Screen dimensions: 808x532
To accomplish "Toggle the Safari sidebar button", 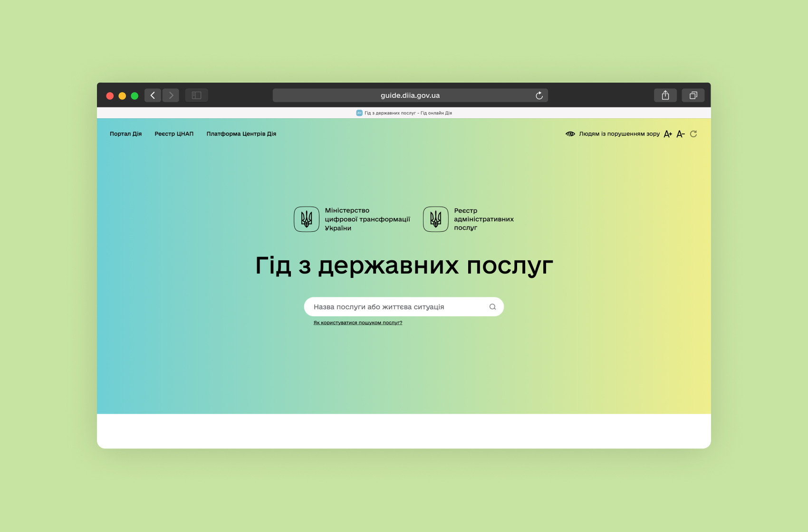I will tap(197, 95).
